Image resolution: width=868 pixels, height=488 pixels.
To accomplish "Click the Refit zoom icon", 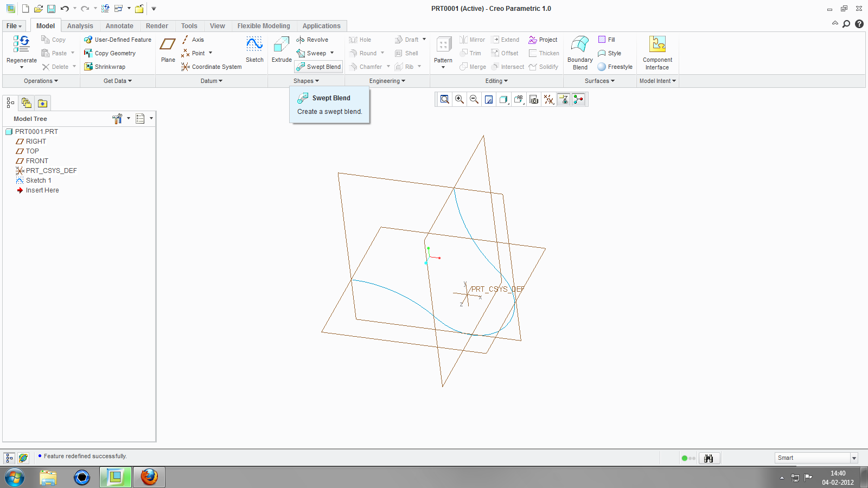I will click(x=445, y=99).
